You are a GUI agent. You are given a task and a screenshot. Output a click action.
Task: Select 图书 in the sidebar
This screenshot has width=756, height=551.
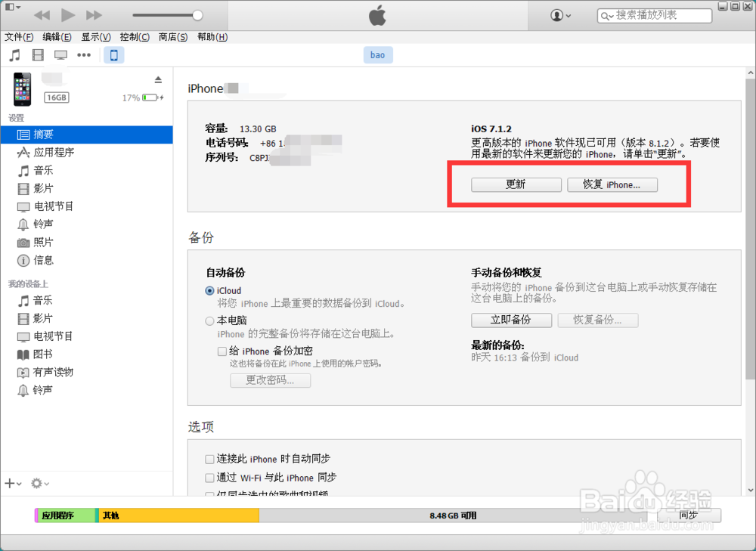tap(87, 354)
